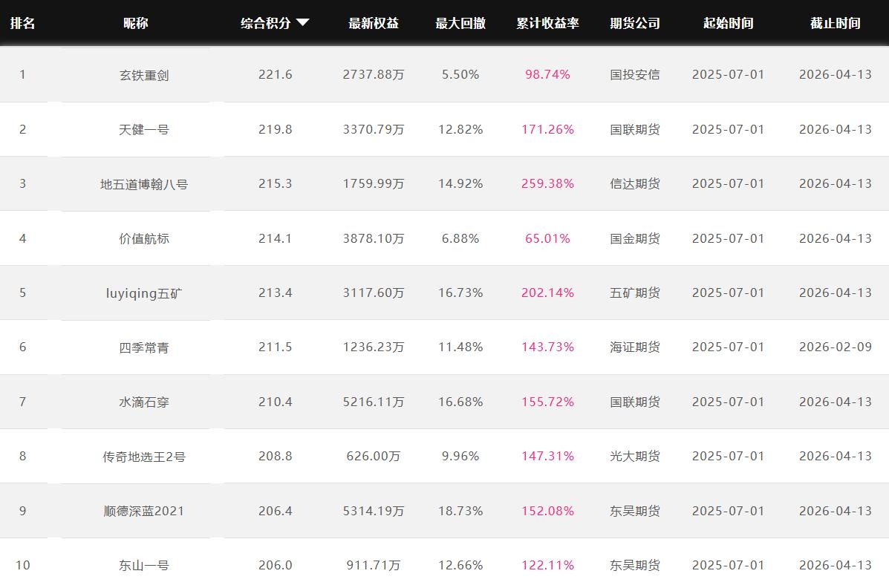Click the 最新权益 column header
Image resolution: width=889 pixels, height=588 pixels.
click(x=374, y=23)
